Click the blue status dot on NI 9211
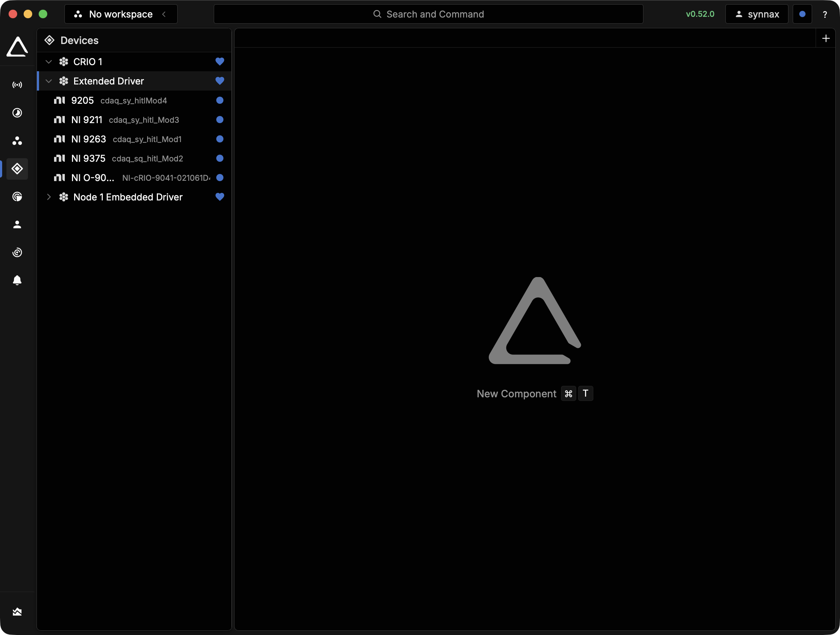840x635 pixels. (219, 120)
